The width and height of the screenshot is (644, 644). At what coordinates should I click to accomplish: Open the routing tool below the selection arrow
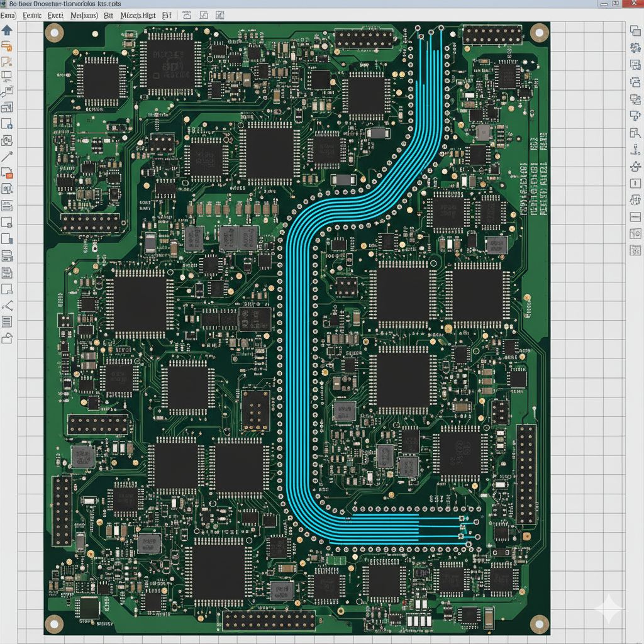(x=8, y=62)
